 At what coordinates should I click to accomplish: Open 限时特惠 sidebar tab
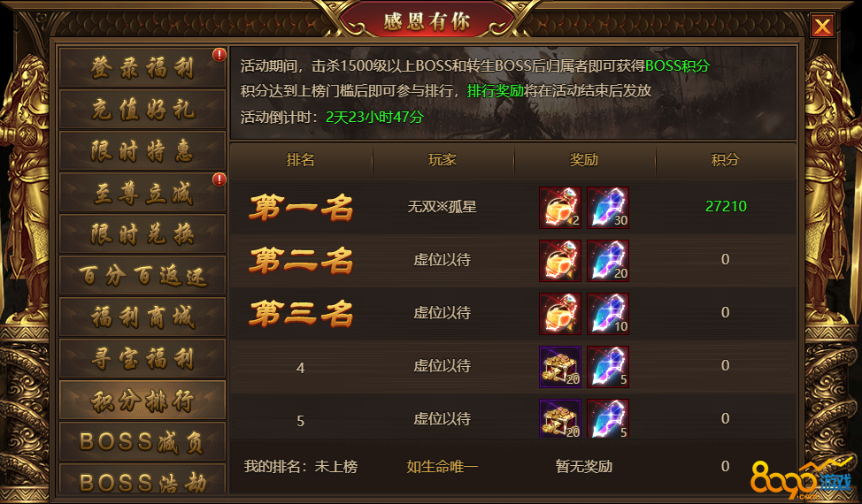pyautogui.click(x=142, y=151)
